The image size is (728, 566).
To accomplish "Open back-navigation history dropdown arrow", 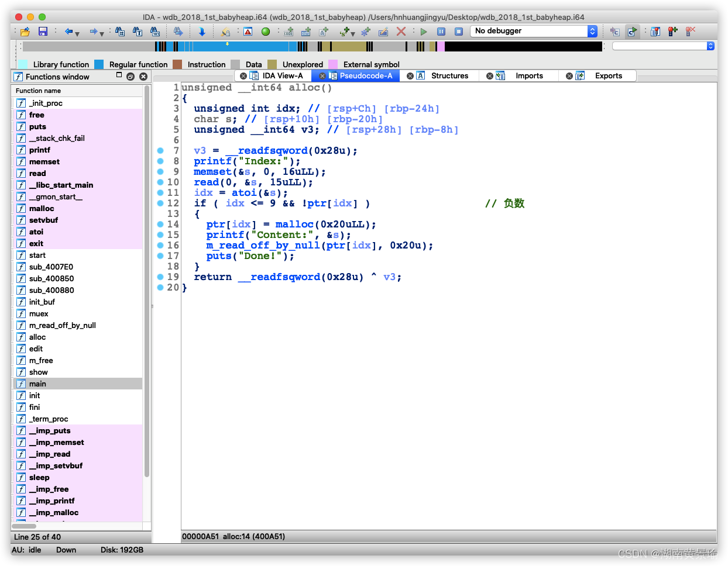I will click(77, 33).
